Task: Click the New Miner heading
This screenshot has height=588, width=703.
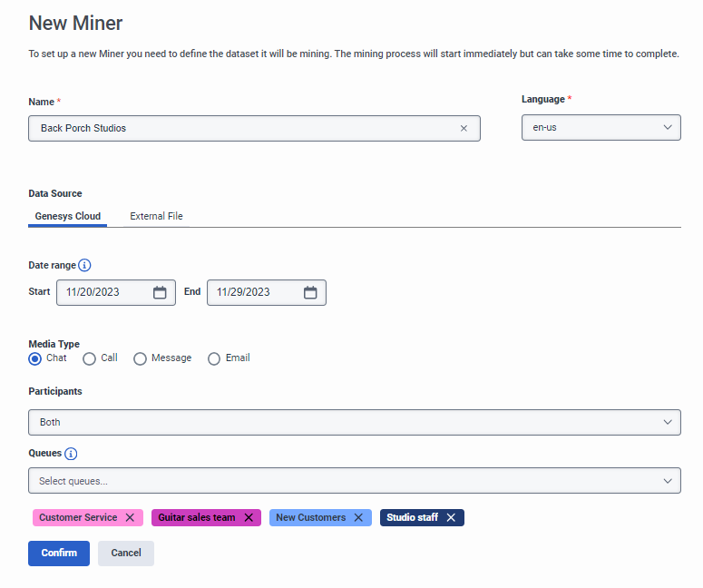Action: [75, 23]
